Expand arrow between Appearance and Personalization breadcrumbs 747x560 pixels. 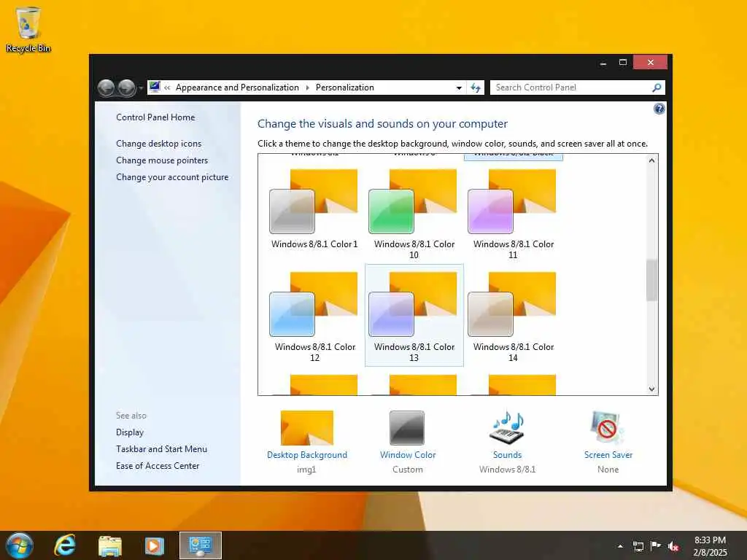pos(307,87)
